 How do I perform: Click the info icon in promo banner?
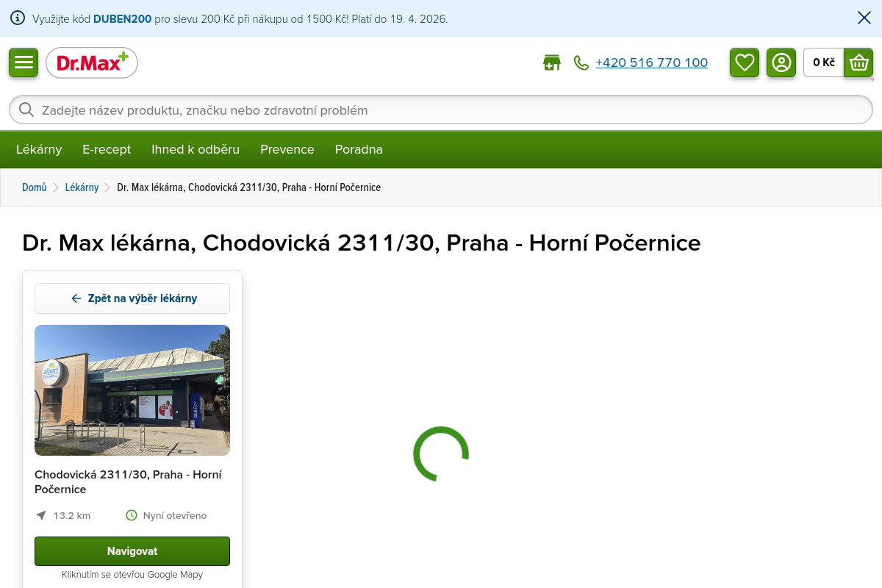pos(18,18)
